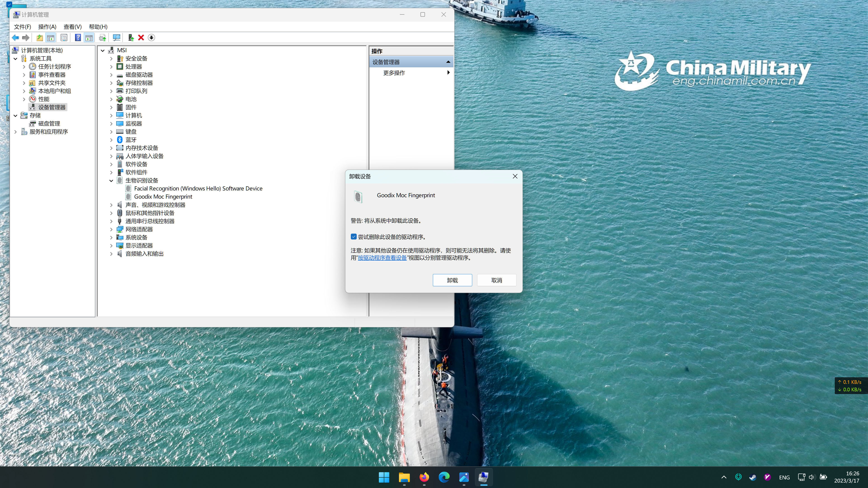
Task: Click the blue Back arrow toolbar icon
Action: pyautogui.click(x=15, y=38)
